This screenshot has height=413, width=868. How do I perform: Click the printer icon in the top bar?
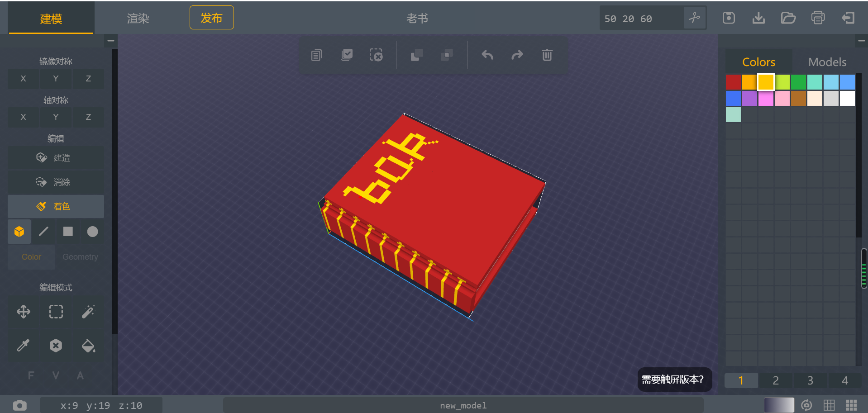[x=818, y=18]
